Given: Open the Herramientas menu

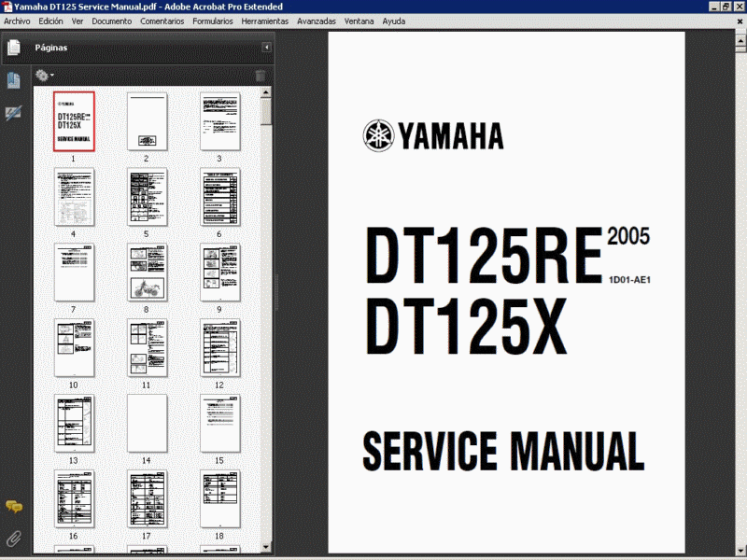Looking at the screenshot, I should tap(265, 21).
